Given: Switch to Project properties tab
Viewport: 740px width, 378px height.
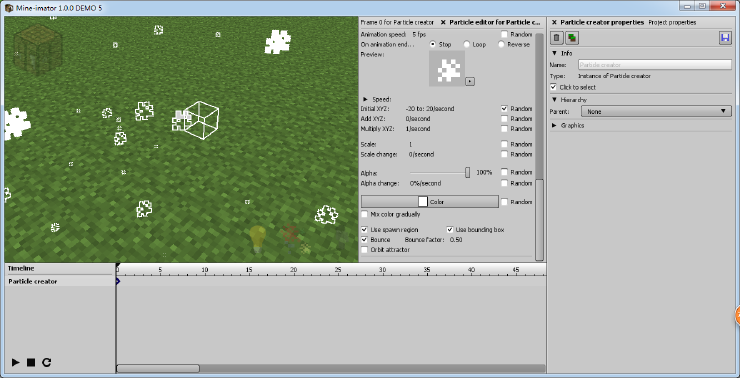Looking at the screenshot, I should pyautogui.click(x=672, y=22).
